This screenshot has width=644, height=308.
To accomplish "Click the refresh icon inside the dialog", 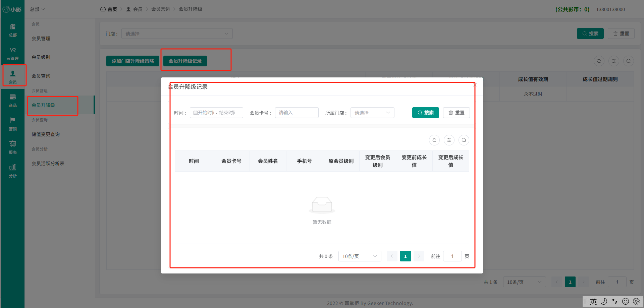I will pos(434,140).
